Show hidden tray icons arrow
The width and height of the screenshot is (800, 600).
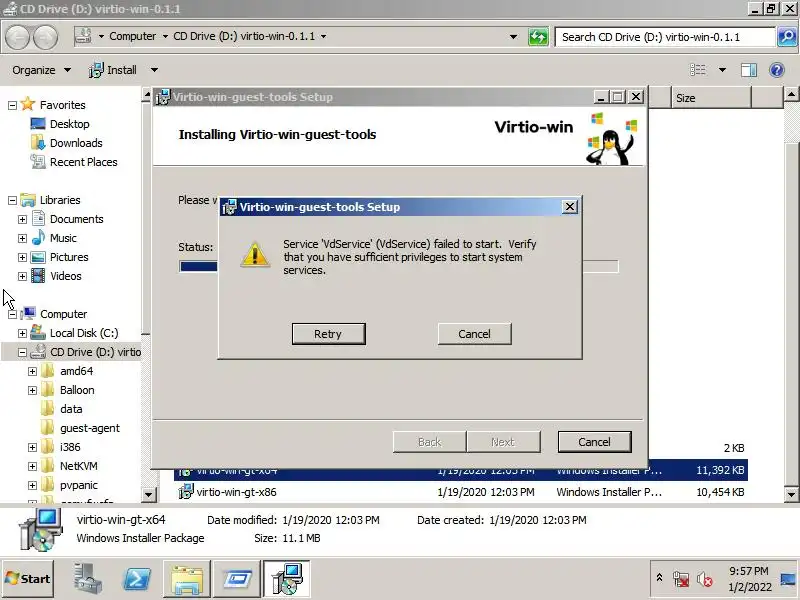pyautogui.click(x=659, y=578)
